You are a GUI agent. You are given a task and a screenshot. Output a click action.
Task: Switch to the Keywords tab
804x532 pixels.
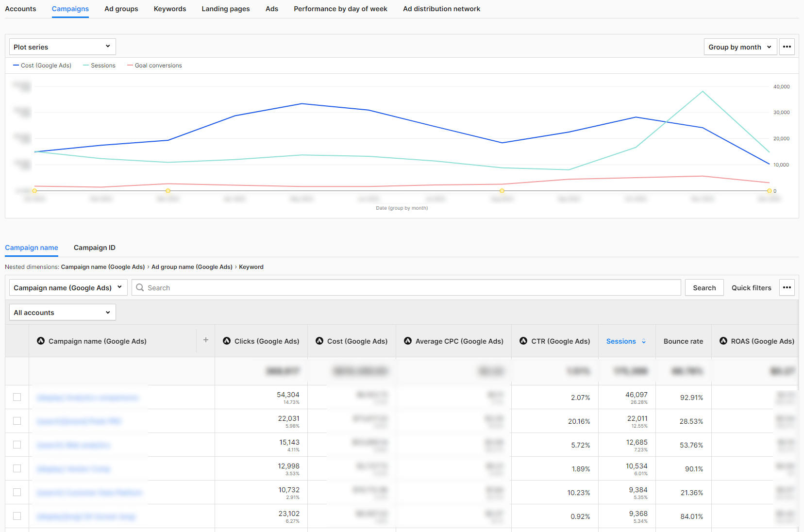169,9
